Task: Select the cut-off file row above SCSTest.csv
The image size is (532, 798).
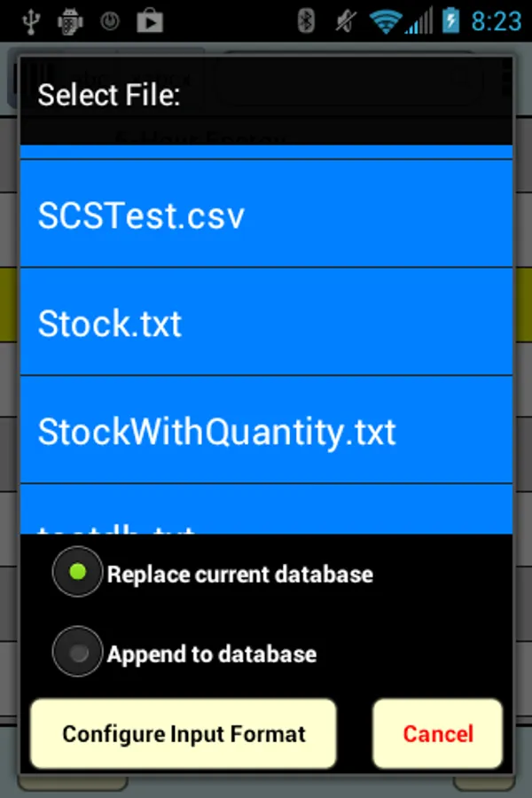Action: [266, 152]
